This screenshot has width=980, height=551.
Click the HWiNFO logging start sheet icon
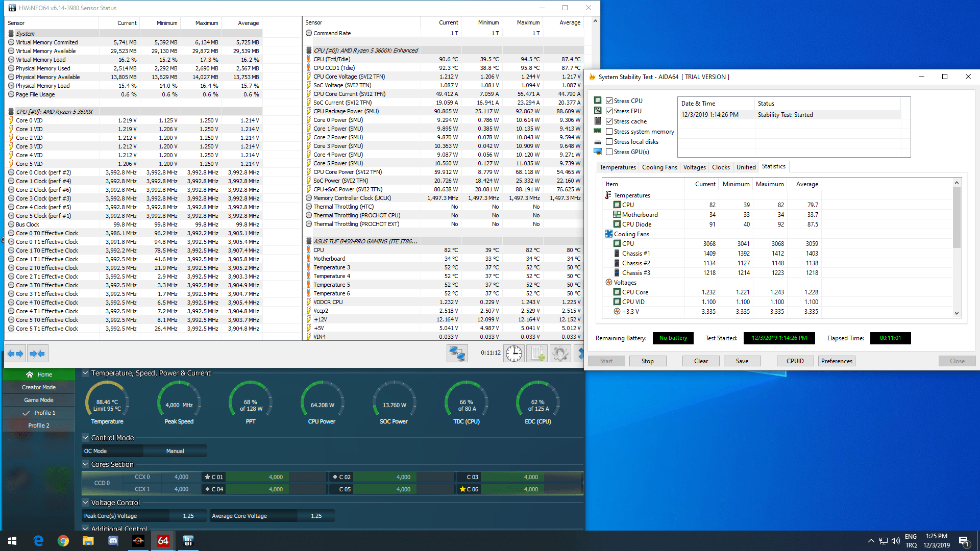pyautogui.click(x=537, y=353)
